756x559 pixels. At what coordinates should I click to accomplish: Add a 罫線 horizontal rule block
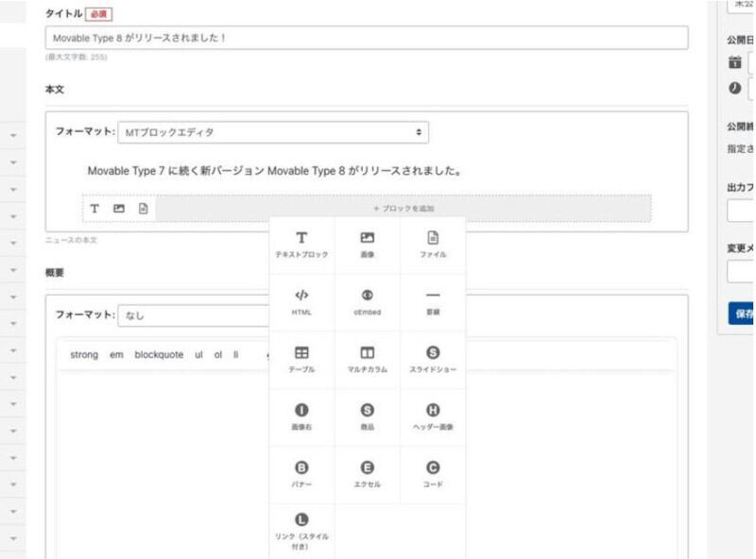(x=433, y=302)
